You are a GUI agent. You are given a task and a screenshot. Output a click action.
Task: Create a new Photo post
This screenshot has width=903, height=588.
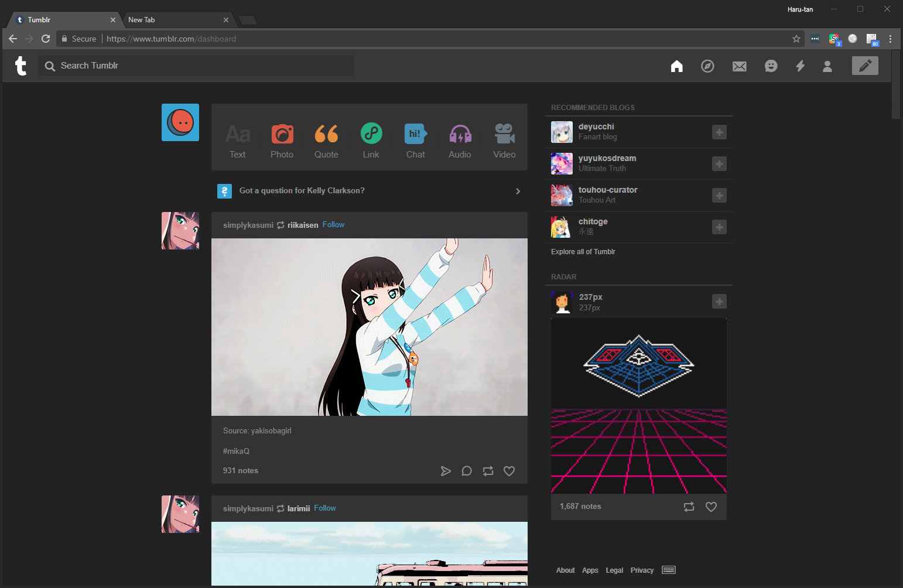point(282,141)
